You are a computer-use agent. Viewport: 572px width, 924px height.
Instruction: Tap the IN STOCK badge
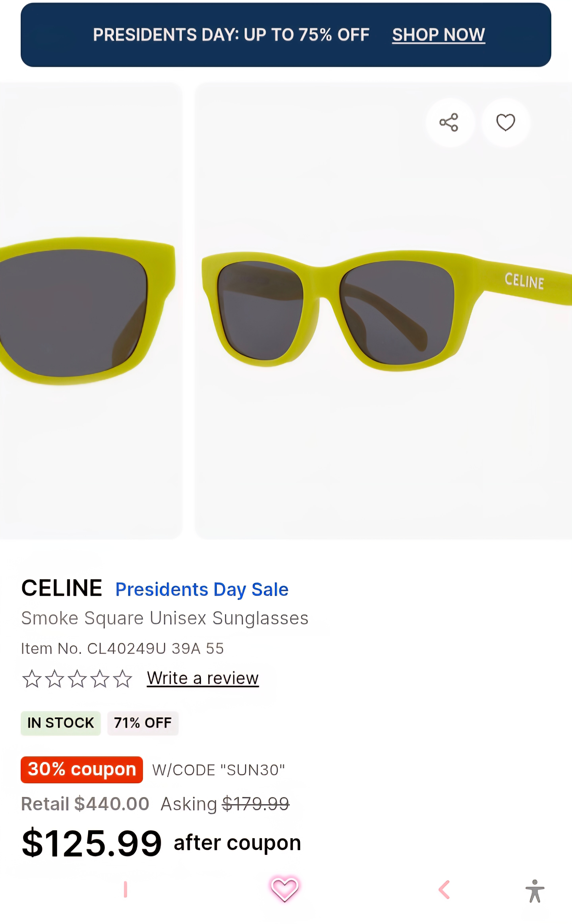pos(61,723)
